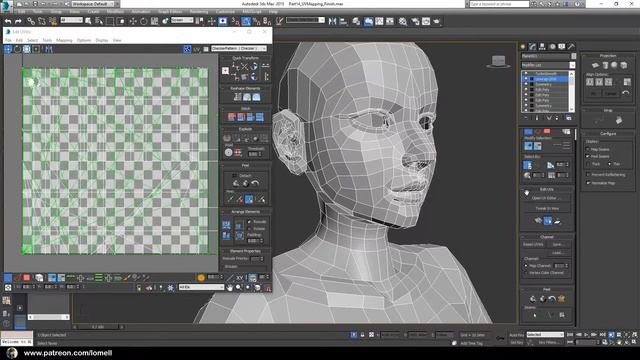Click the Undo arrow in main toolbar
The width and height of the screenshot is (640, 360).
pyautogui.click(x=8, y=21)
